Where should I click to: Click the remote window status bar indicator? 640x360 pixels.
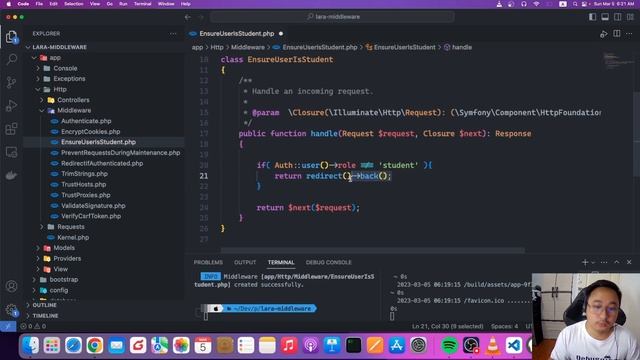point(8,326)
